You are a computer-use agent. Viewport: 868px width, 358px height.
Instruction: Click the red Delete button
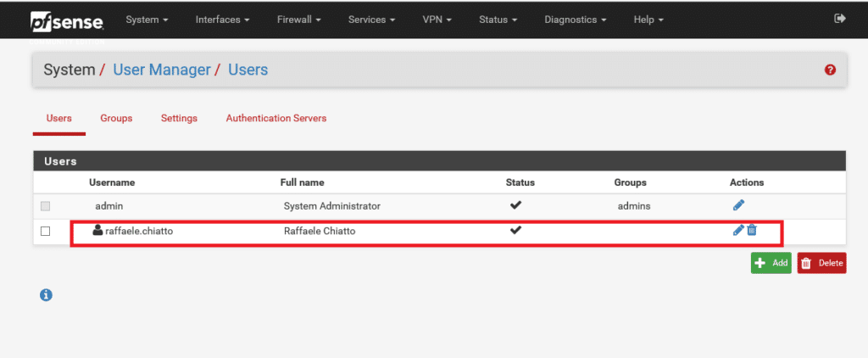pyautogui.click(x=821, y=263)
